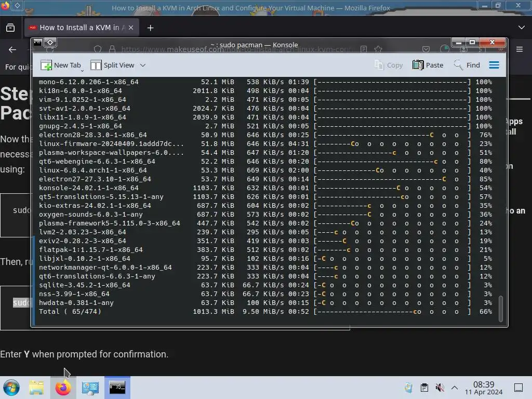Image resolution: width=532 pixels, height=399 pixels.
Task: Click Konsole terminal scrollbar handle
Action: click(x=501, y=309)
